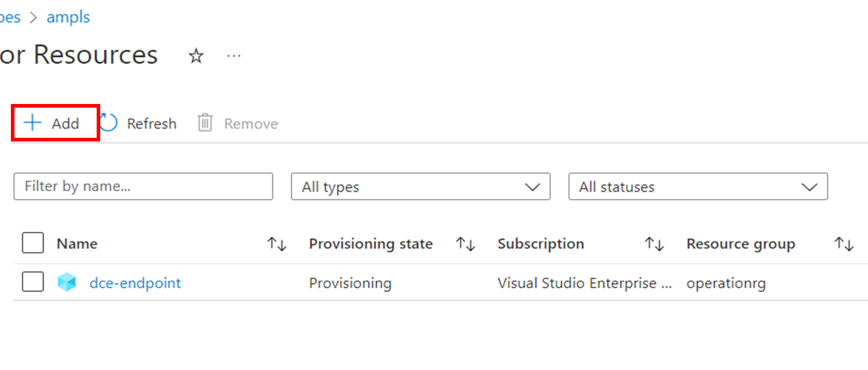This screenshot has width=868, height=370.
Task: Click the Refresh circular arrow icon
Action: click(x=109, y=123)
